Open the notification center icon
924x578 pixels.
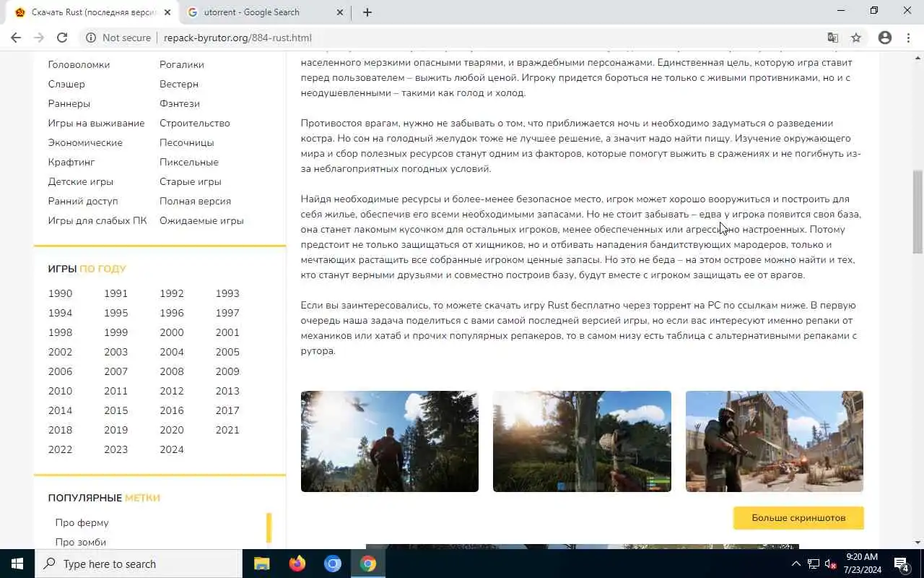click(x=902, y=564)
